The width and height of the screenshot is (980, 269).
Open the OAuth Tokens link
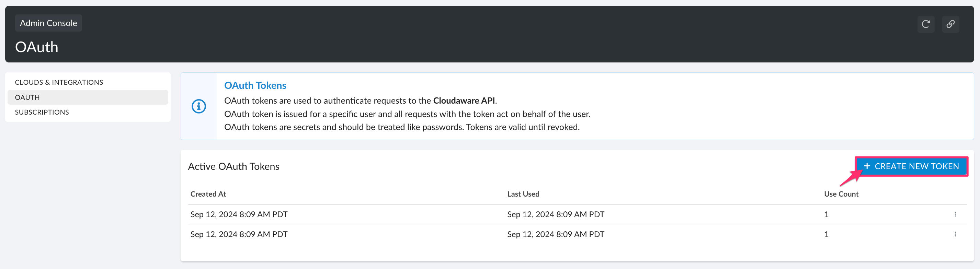coord(255,85)
